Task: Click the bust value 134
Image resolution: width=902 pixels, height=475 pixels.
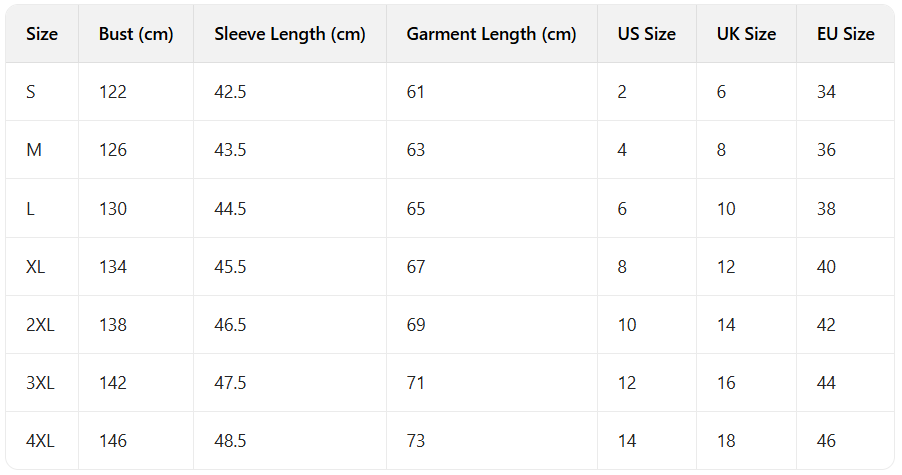Action: (x=113, y=267)
